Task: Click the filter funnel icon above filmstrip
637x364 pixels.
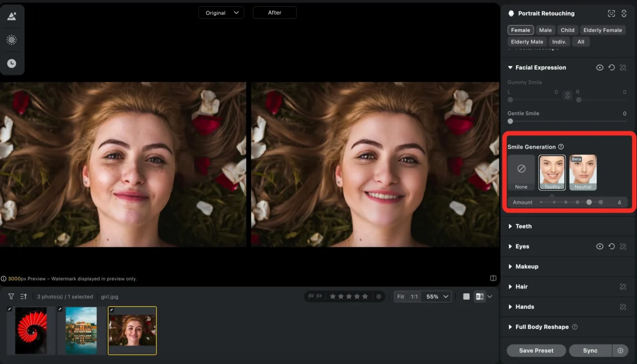Action: pos(11,297)
